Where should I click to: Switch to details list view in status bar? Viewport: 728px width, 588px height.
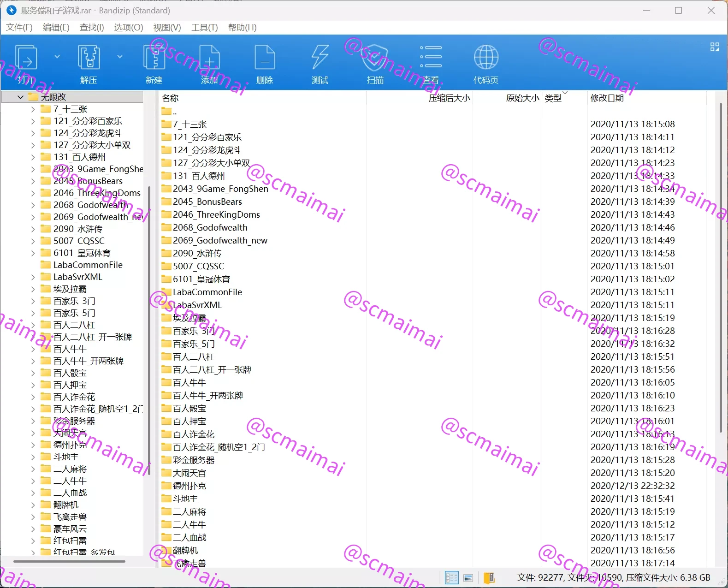pyautogui.click(x=451, y=577)
